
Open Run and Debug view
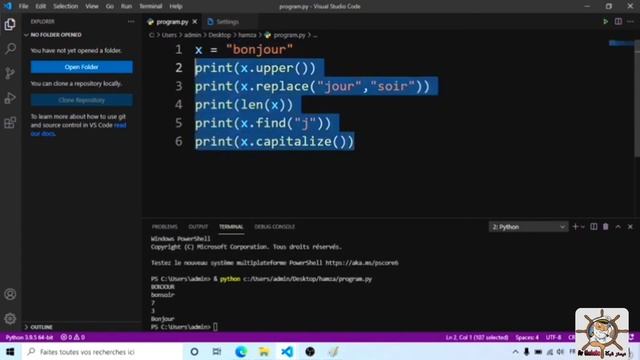click(x=10, y=98)
